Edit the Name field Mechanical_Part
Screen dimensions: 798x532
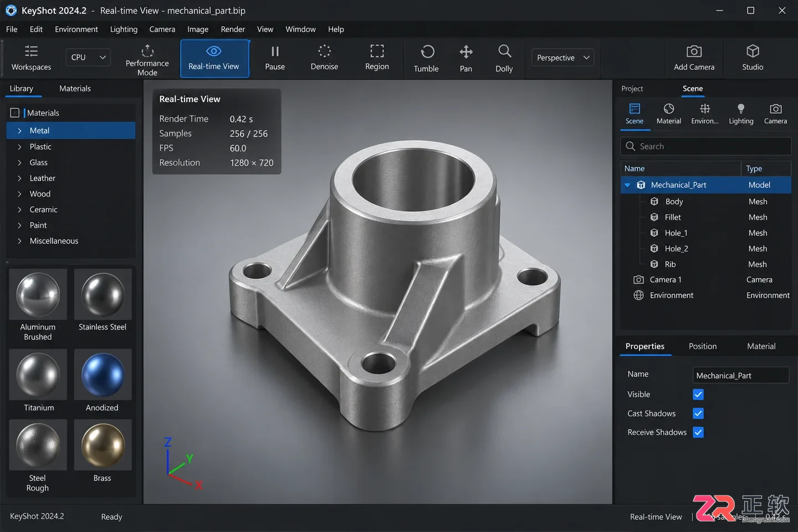741,375
